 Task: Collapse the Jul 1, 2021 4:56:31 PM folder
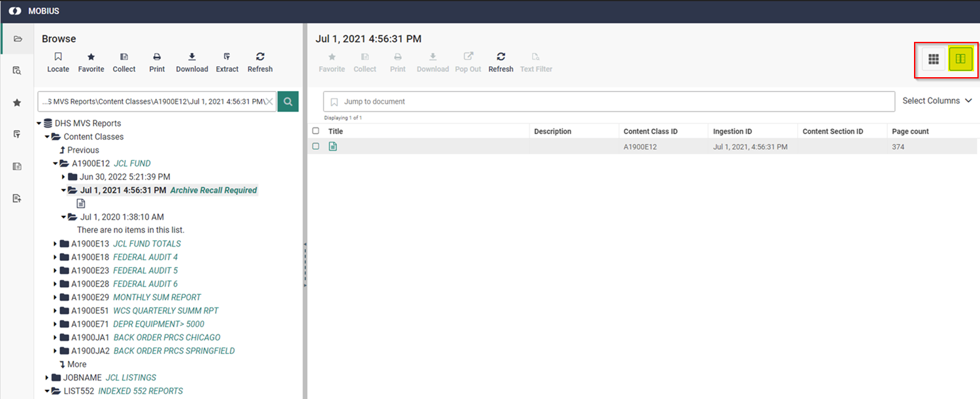tap(63, 190)
